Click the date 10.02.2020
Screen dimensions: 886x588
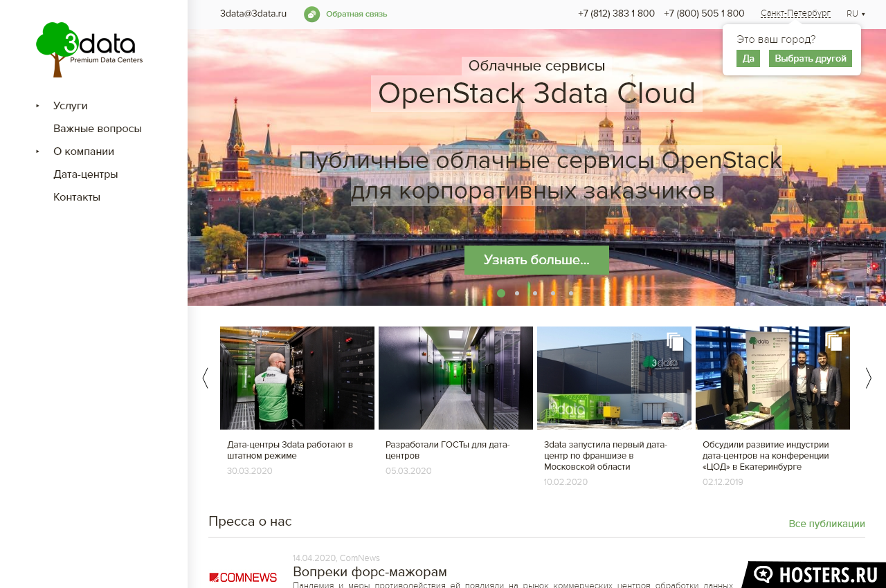tap(566, 482)
